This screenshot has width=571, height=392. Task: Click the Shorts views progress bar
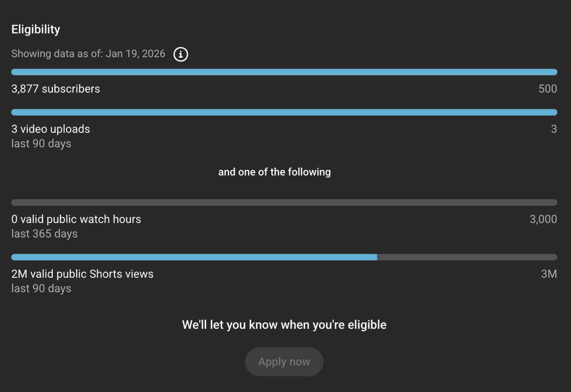pyautogui.click(x=284, y=257)
